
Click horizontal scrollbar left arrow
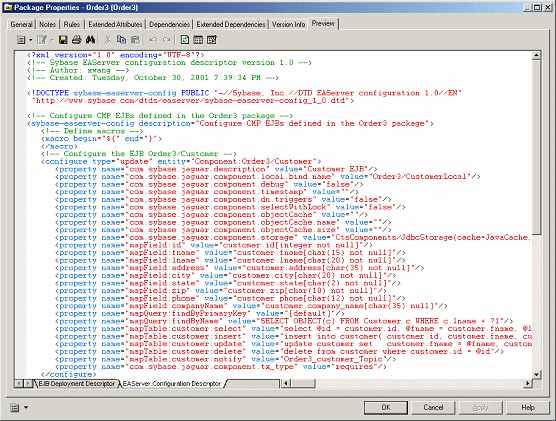pyautogui.click(x=286, y=383)
